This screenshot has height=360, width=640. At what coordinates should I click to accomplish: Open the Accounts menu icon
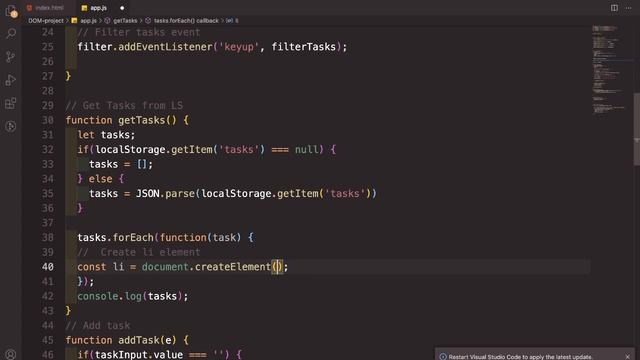(x=11, y=354)
